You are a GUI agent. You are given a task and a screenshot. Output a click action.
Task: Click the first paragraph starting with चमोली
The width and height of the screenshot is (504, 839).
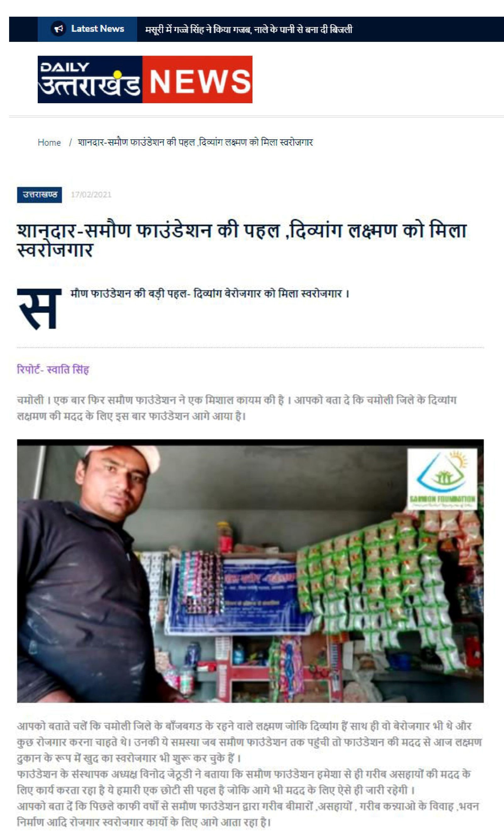[x=237, y=408]
